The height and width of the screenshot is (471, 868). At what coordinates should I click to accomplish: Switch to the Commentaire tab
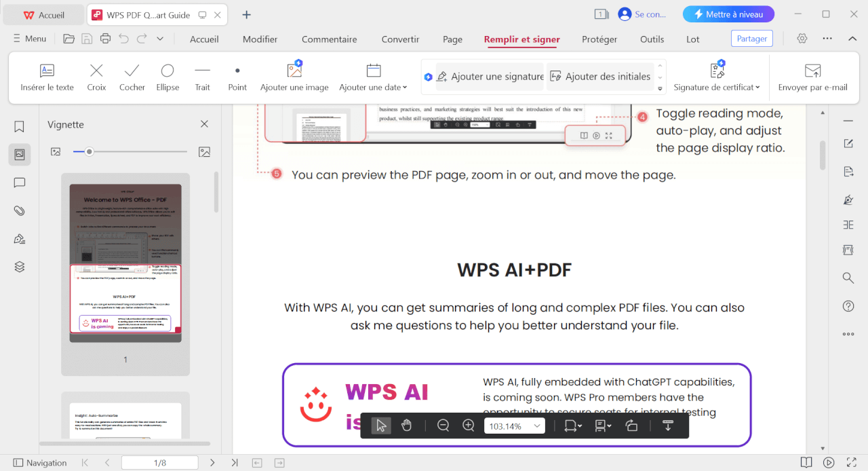tap(330, 39)
